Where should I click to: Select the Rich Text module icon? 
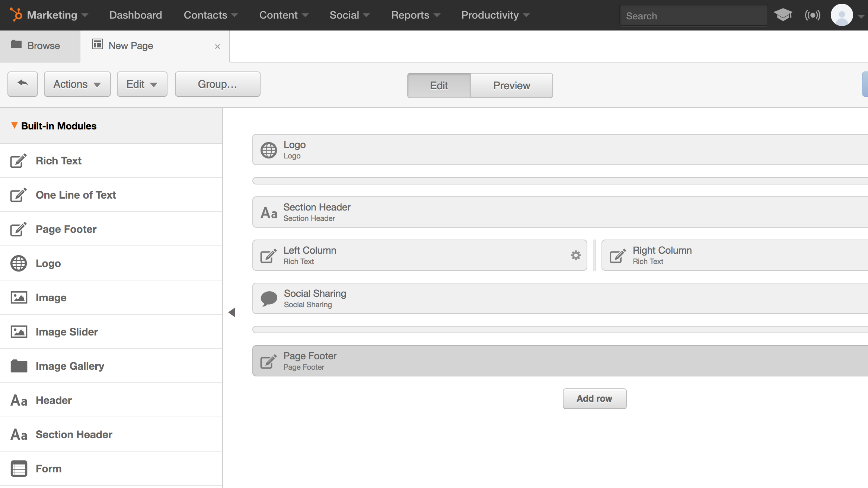coord(18,160)
